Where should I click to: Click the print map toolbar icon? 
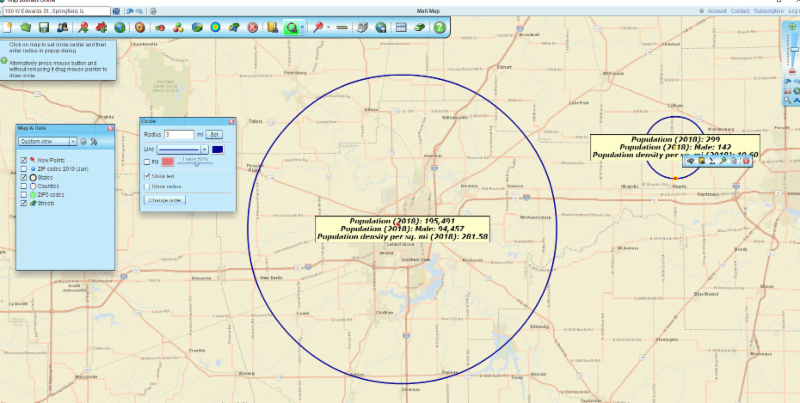point(362,28)
